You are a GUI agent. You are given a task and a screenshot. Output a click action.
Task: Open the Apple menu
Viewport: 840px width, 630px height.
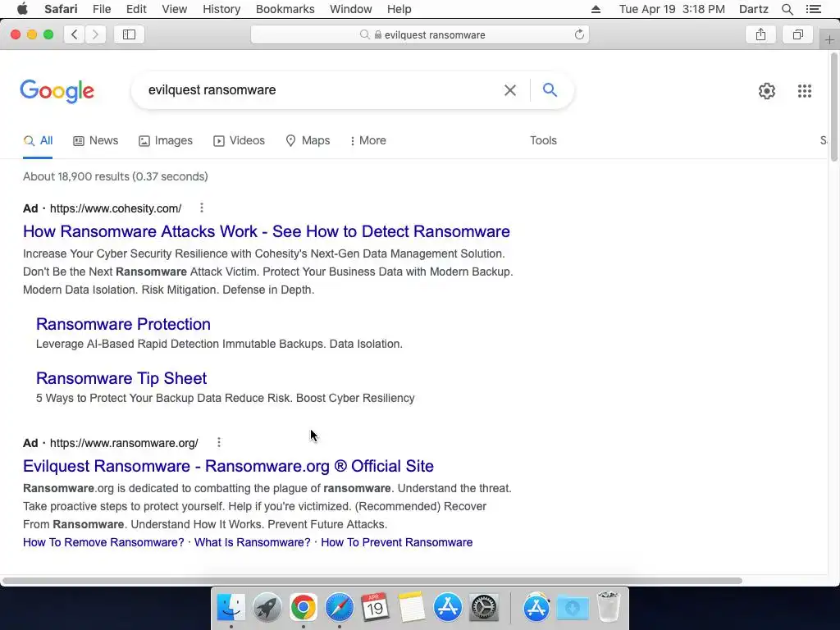click(22, 9)
